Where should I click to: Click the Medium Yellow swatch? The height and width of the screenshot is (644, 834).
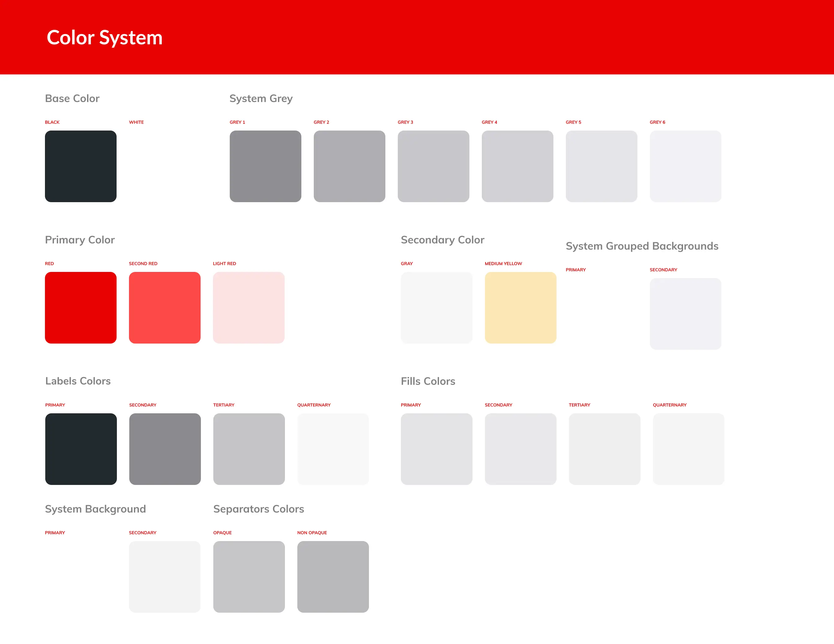[520, 308]
